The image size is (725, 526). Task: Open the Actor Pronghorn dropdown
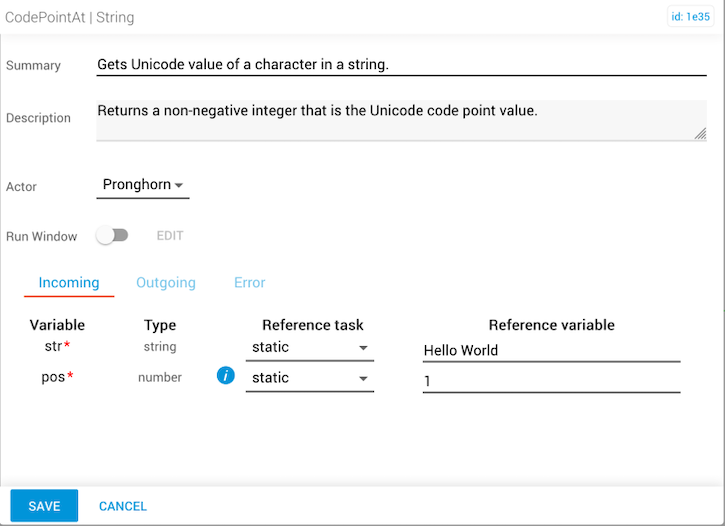pos(143,185)
